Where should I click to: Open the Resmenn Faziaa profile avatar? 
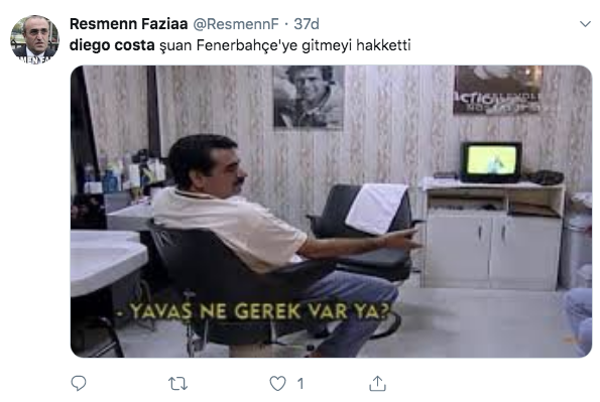(35, 39)
